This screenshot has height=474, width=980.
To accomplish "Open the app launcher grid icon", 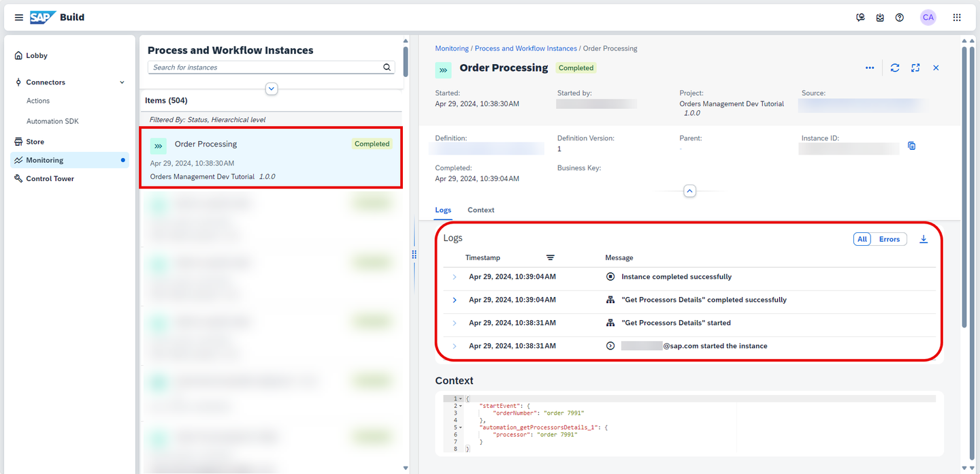I will click(957, 18).
